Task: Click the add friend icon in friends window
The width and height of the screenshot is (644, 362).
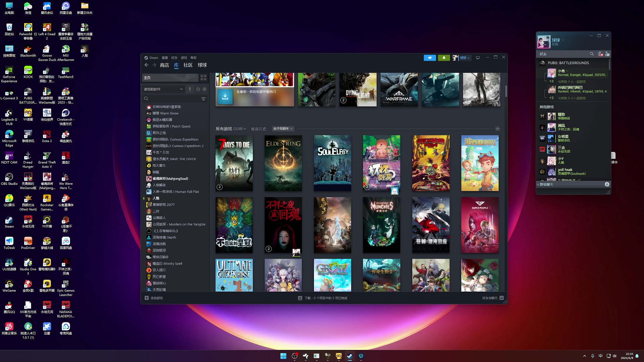Action: pos(607,54)
